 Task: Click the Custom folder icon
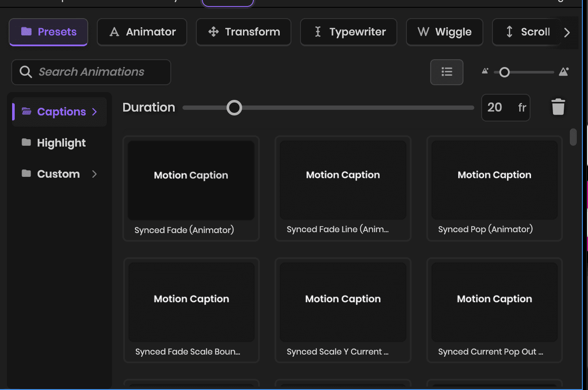(26, 173)
